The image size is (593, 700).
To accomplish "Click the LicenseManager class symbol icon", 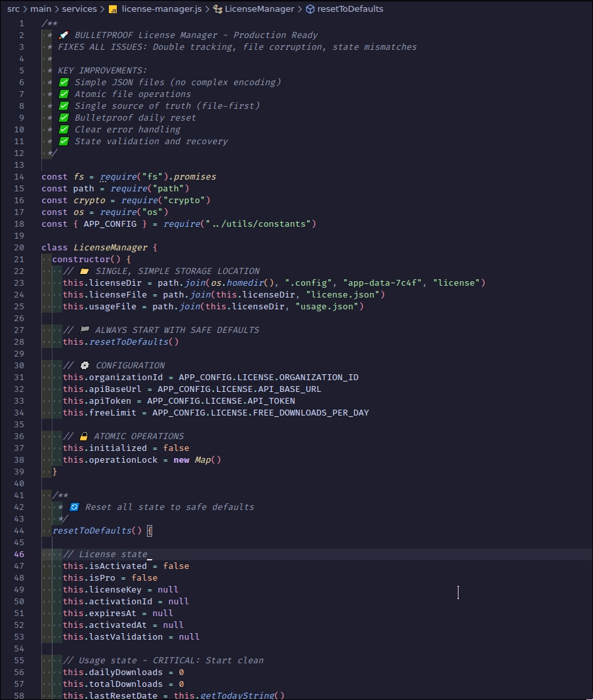I will point(218,9).
